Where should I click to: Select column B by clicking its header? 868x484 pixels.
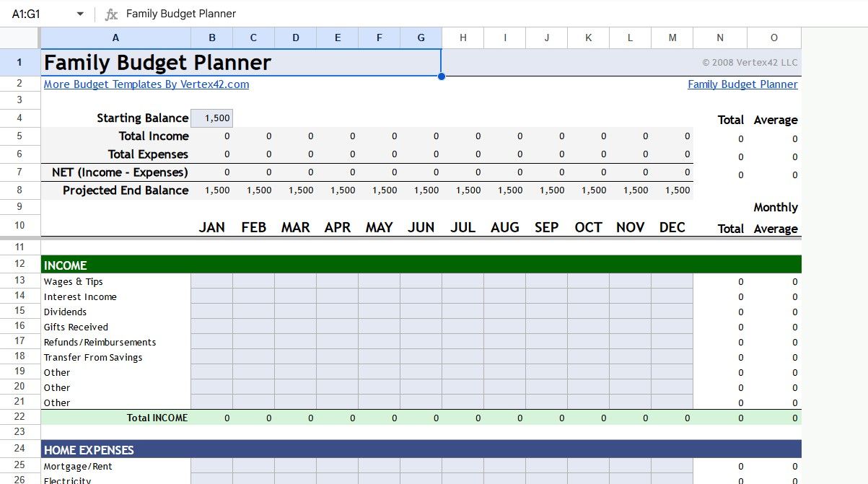[x=211, y=37]
